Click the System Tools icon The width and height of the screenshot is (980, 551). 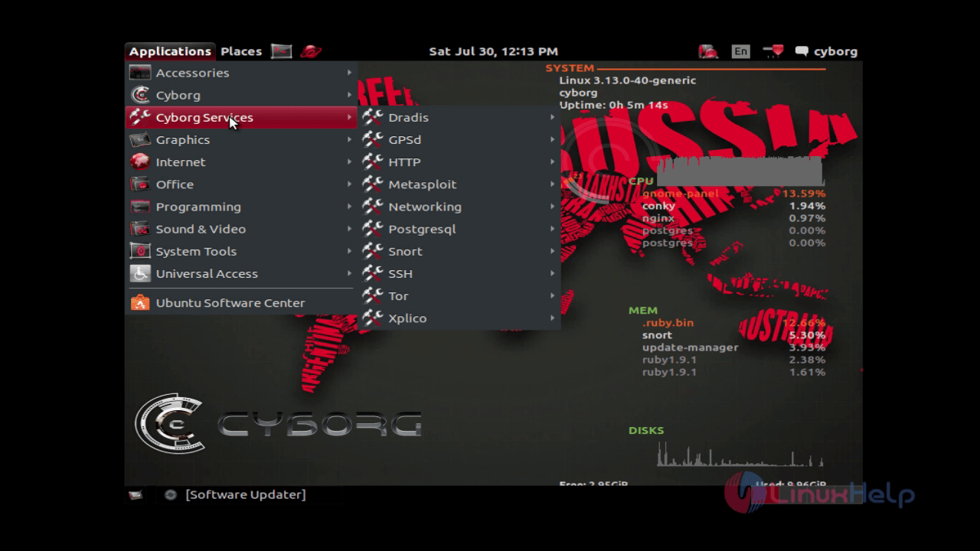140,251
